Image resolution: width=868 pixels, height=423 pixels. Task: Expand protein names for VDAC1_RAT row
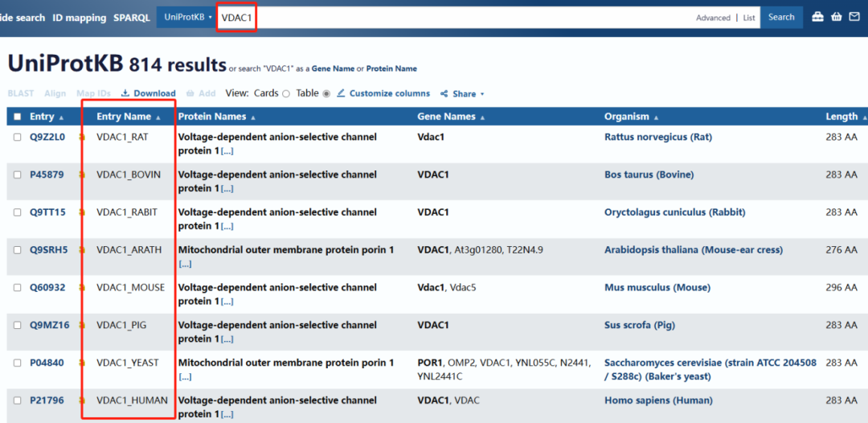(227, 151)
